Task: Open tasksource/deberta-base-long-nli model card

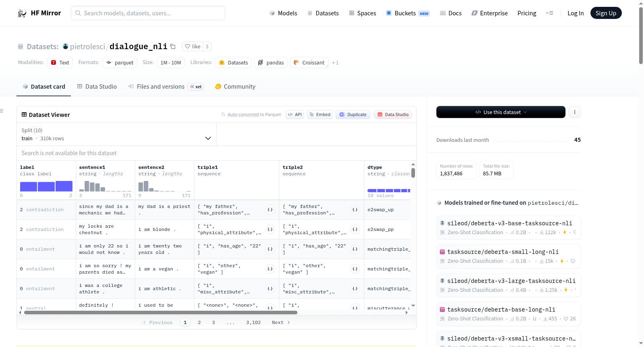Action: click(509, 314)
